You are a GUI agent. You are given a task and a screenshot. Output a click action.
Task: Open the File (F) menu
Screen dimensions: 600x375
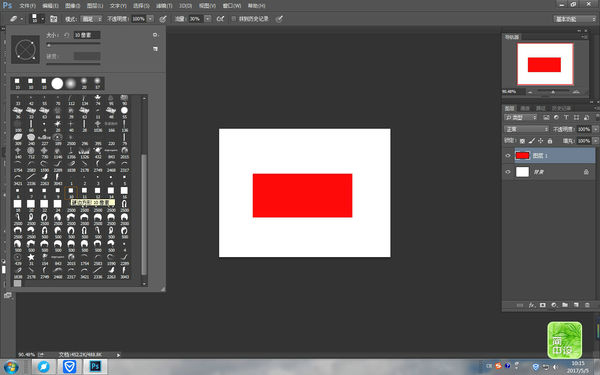click(x=28, y=6)
